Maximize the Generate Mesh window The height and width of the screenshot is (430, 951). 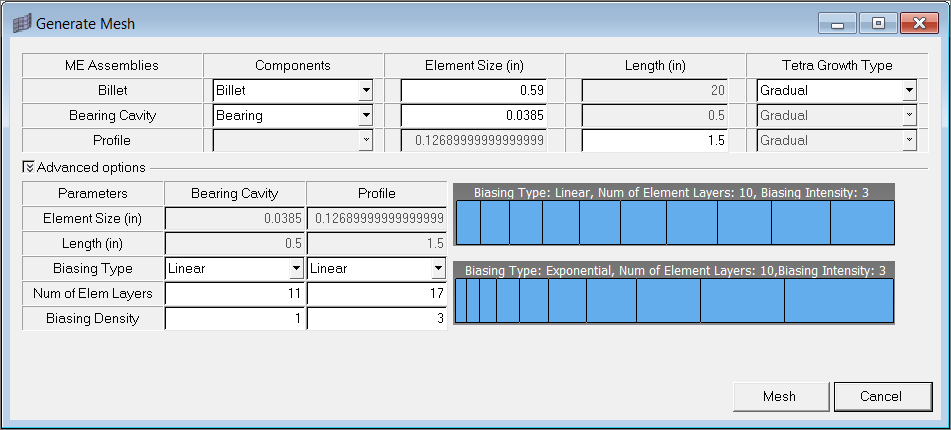tap(878, 23)
